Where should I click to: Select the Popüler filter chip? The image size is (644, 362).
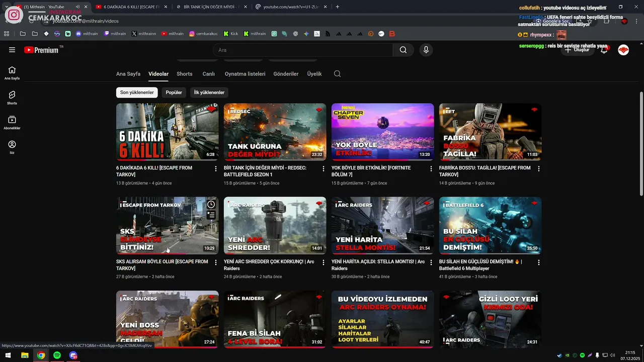coord(174,93)
